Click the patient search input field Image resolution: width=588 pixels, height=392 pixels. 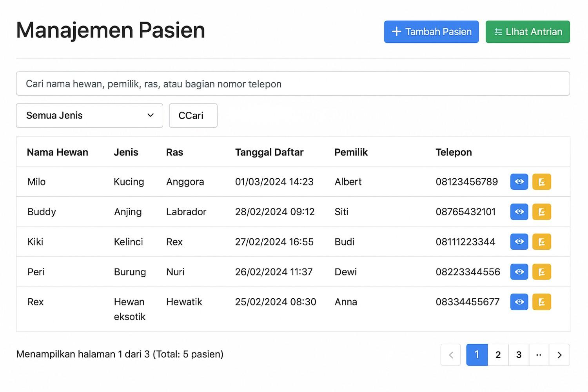(293, 83)
